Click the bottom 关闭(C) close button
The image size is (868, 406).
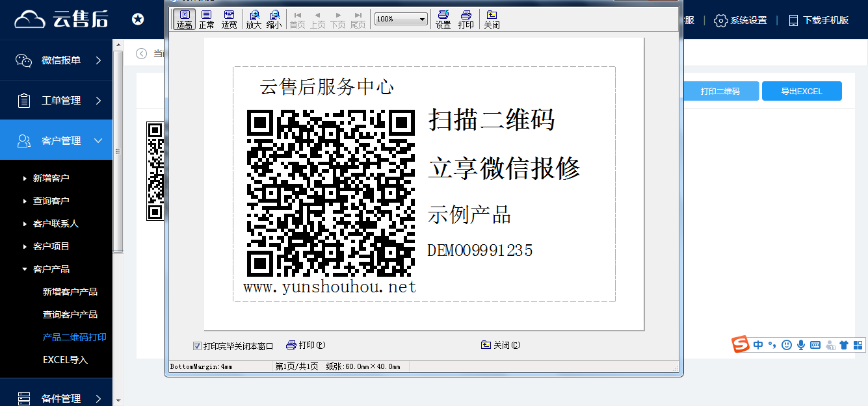(x=501, y=345)
